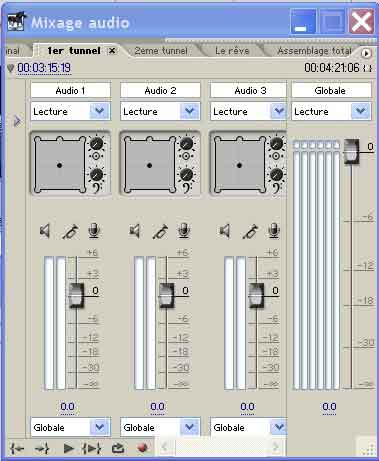Click Play In to Out icon
Image resolution: width=379 pixels, height=461 pixels.
[92, 448]
